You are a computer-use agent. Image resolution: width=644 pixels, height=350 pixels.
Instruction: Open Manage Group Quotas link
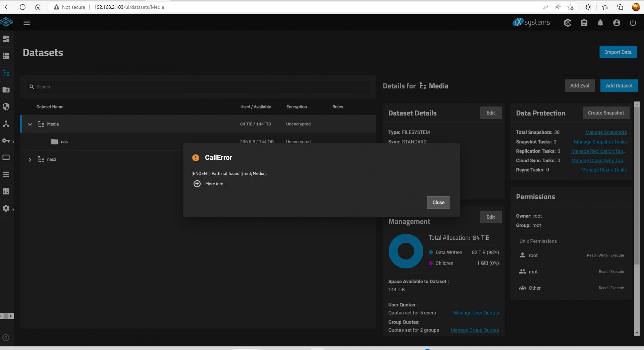click(x=475, y=330)
